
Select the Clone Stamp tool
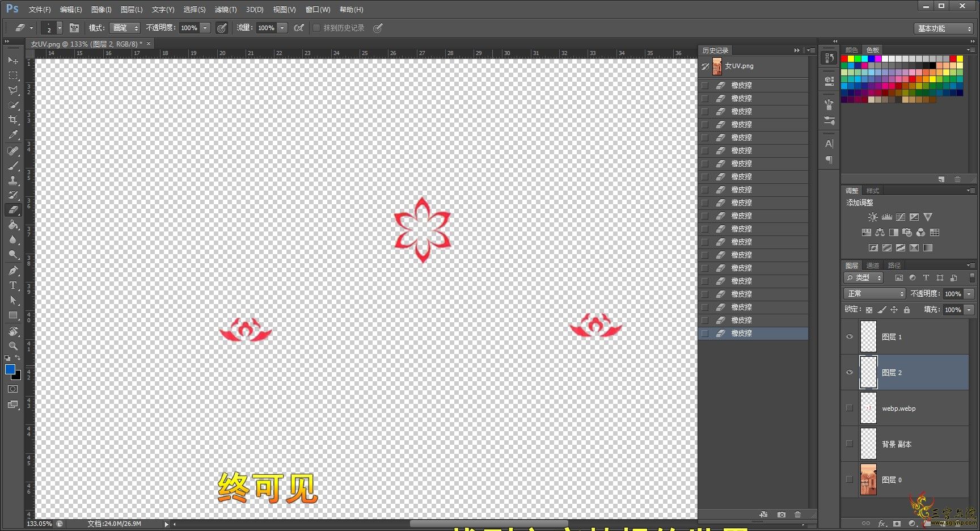tap(13, 180)
